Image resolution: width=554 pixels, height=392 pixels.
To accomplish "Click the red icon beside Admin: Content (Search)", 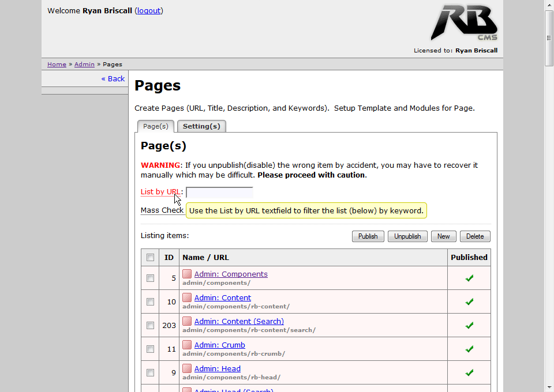I will (187, 321).
